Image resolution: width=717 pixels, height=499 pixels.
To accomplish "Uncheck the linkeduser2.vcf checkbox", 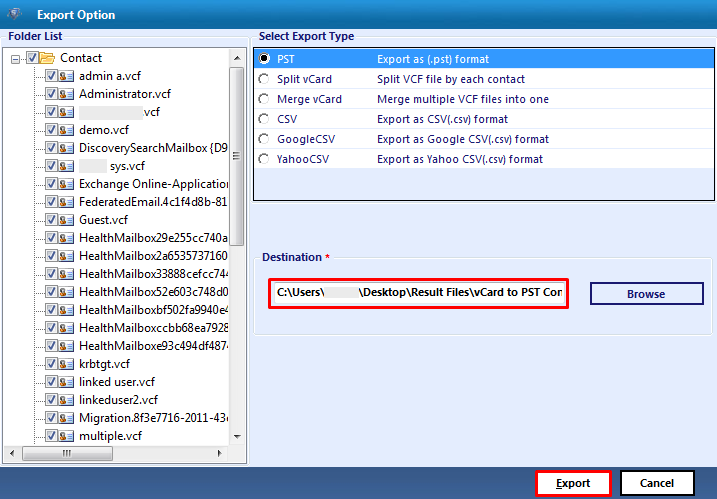I will pos(51,400).
